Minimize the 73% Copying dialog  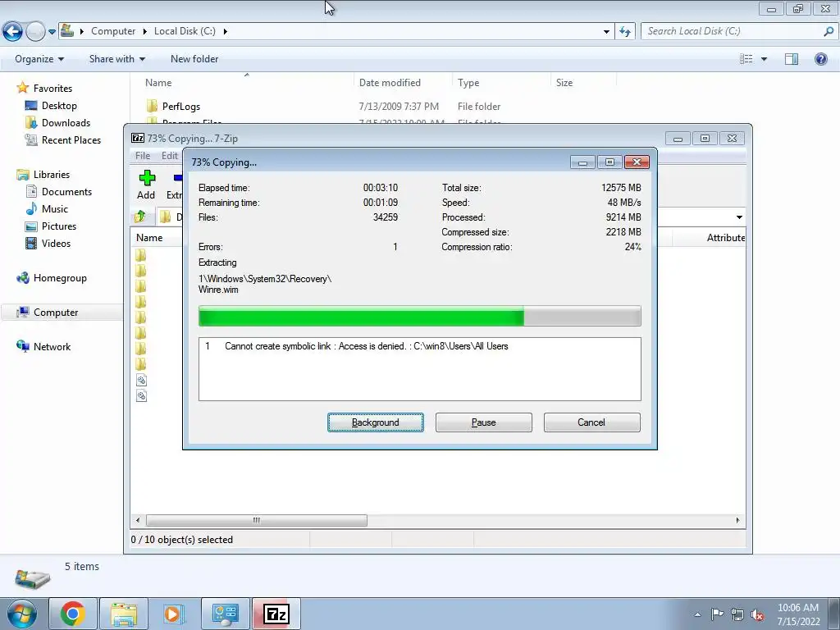click(x=583, y=162)
